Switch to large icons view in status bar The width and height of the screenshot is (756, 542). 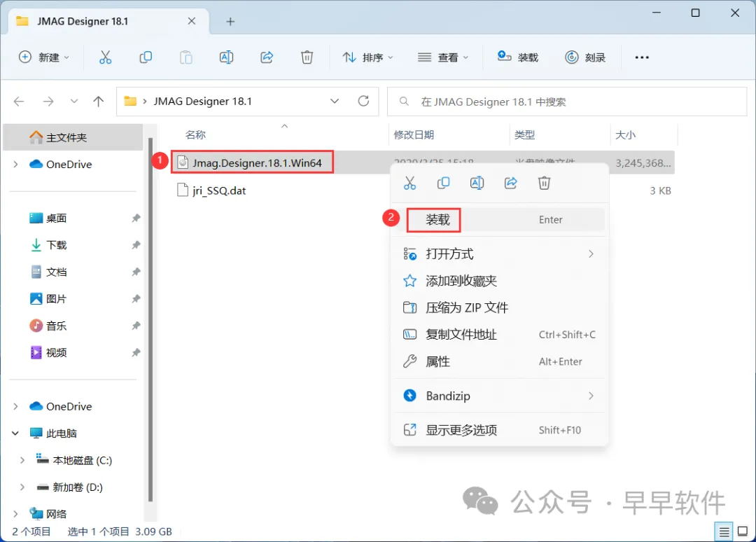pyautogui.click(x=743, y=531)
